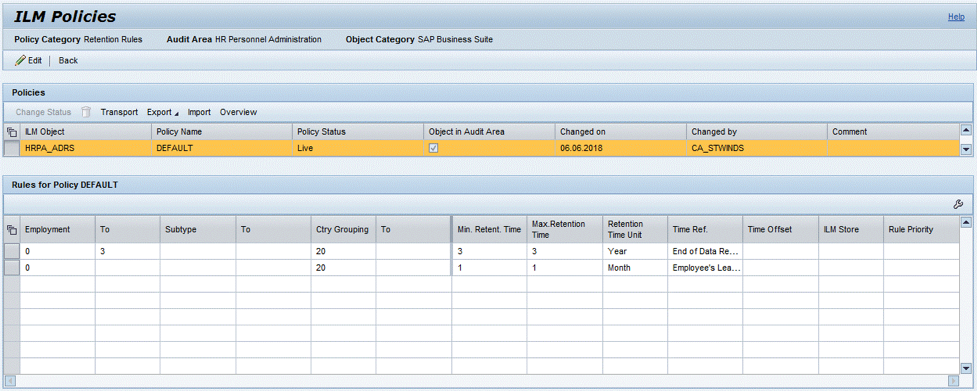Click HRPA_ADRS ILM object cell
Viewport: 977px width, 391px height.
pyautogui.click(x=85, y=149)
